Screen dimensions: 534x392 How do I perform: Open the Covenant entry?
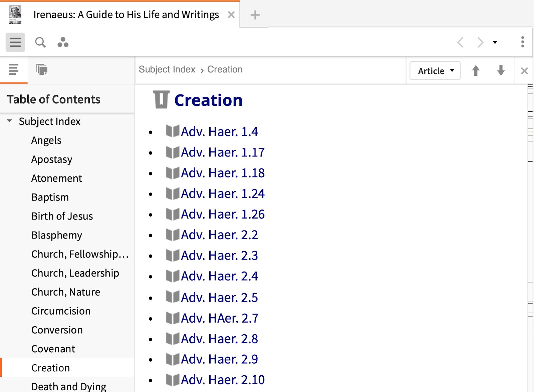coord(53,349)
